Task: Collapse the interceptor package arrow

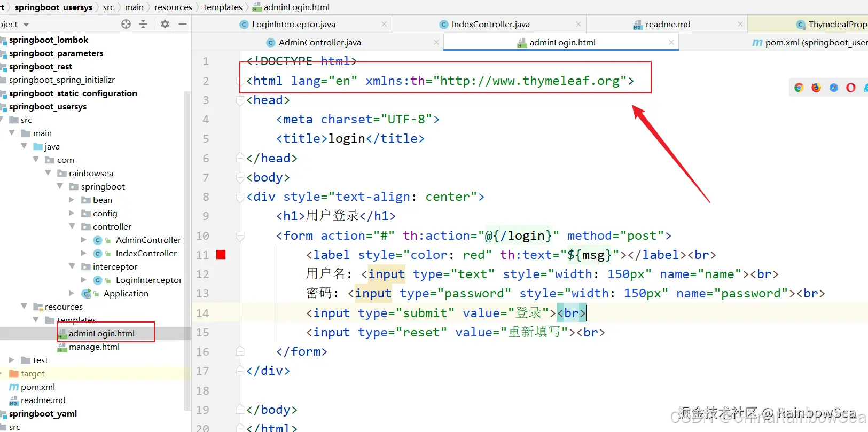Action: 72,266
